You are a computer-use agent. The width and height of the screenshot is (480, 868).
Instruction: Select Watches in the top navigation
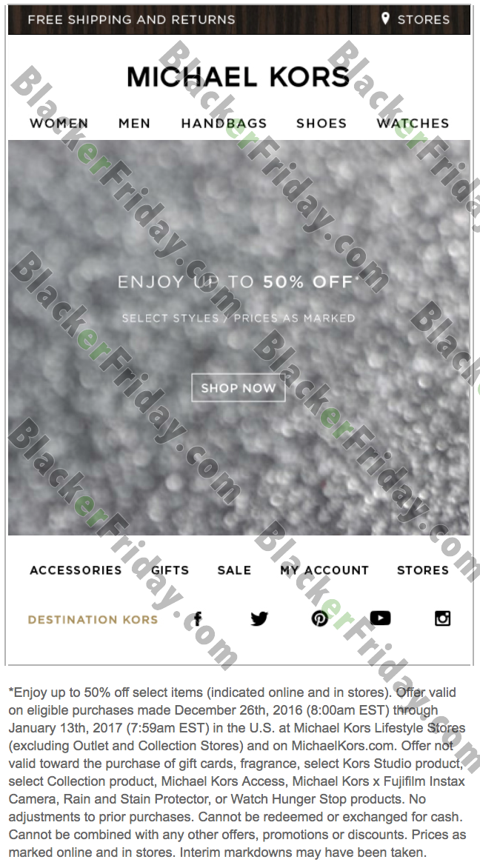click(413, 124)
